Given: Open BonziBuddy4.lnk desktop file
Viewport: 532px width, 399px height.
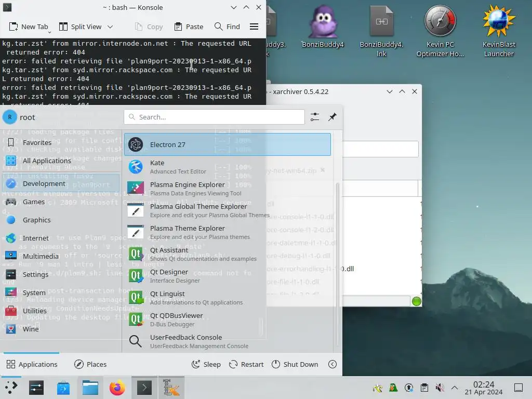Looking at the screenshot, I should [381, 31].
